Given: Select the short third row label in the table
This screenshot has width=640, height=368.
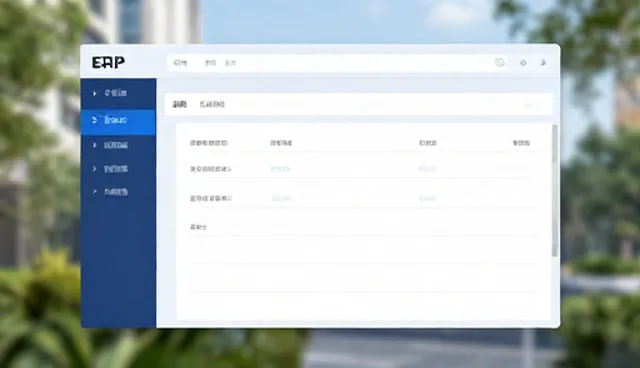Looking at the screenshot, I should click(198, 227).
